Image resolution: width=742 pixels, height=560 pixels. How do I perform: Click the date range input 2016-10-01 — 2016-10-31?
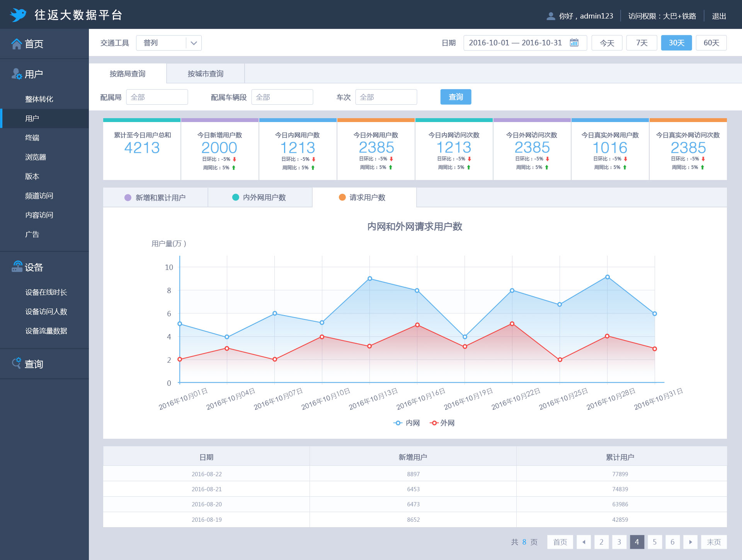pyautogui.click(x=525, y=43)
